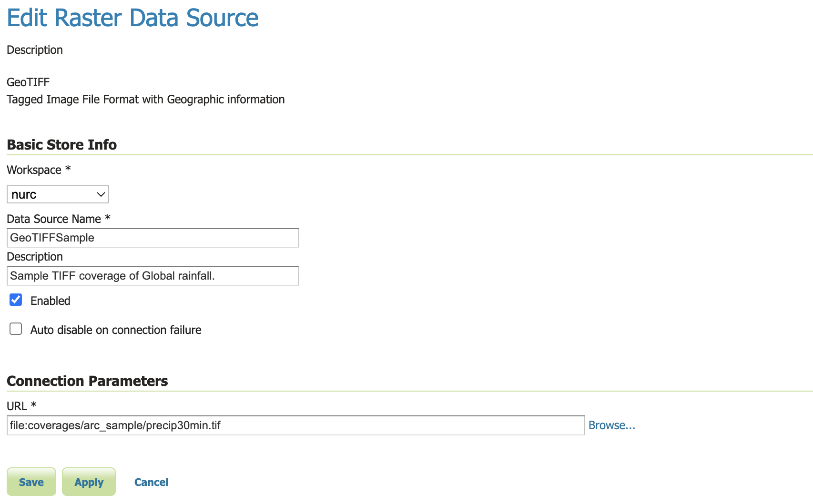Click the 'Tagged Image File Format' description text
The height and width of the screenshot is (504, 813).
(x=145, y=100)
